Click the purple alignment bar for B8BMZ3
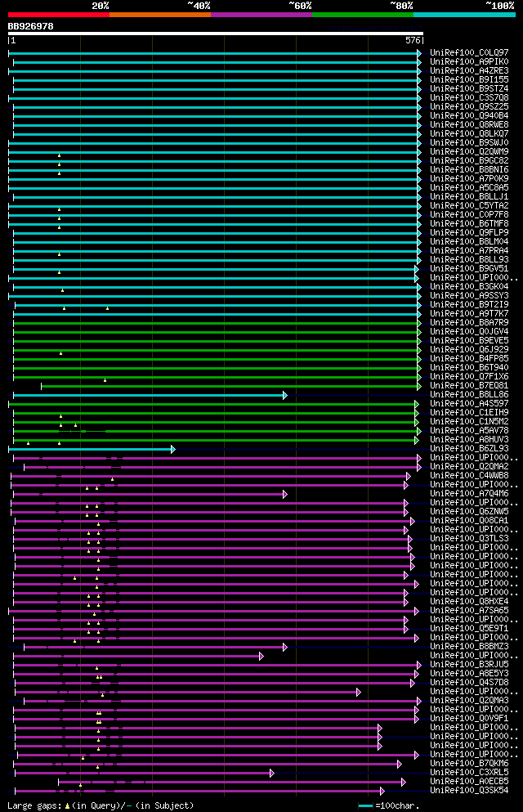The image size is (523, 812). (156, 648)
